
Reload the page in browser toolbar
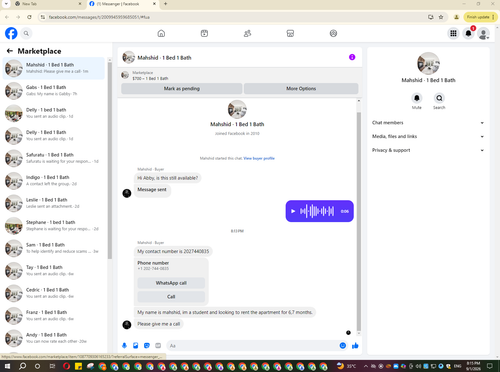(x=29, y=17)
